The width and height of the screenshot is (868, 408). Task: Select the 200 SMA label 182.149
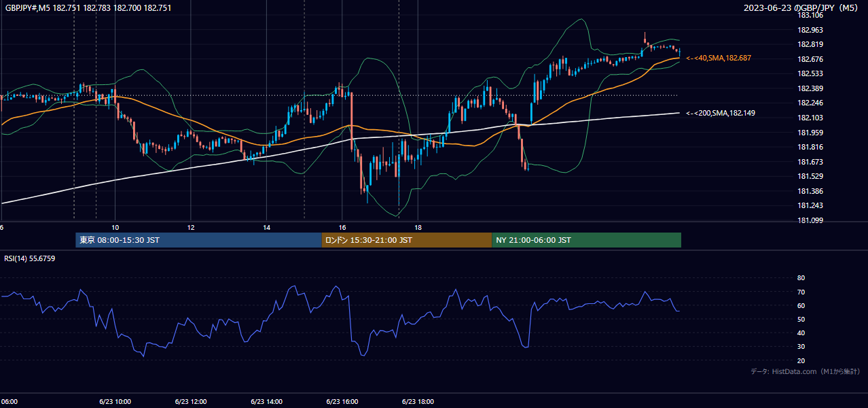721,113
